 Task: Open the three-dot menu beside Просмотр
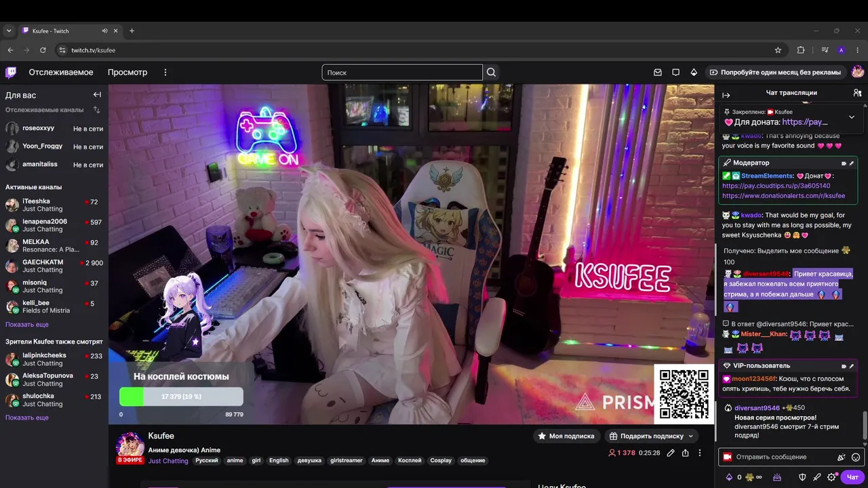pyautogui.click(x=165, y=73)
